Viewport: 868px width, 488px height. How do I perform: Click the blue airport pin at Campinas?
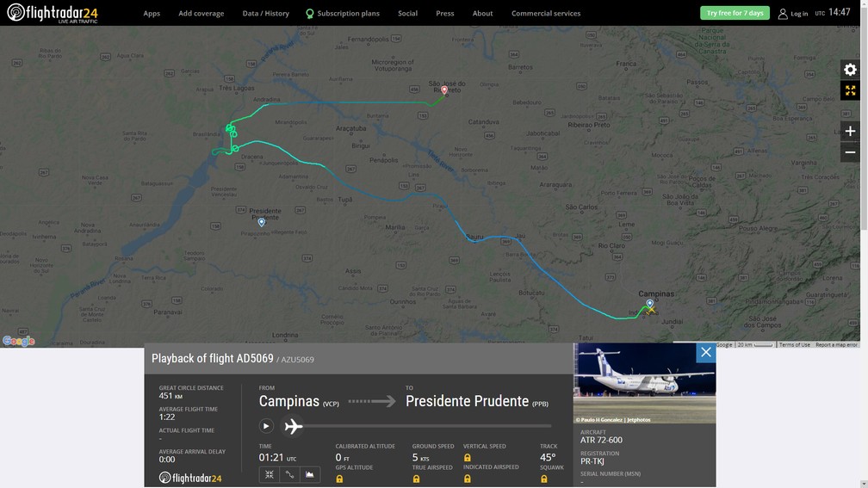click(649, 303)
